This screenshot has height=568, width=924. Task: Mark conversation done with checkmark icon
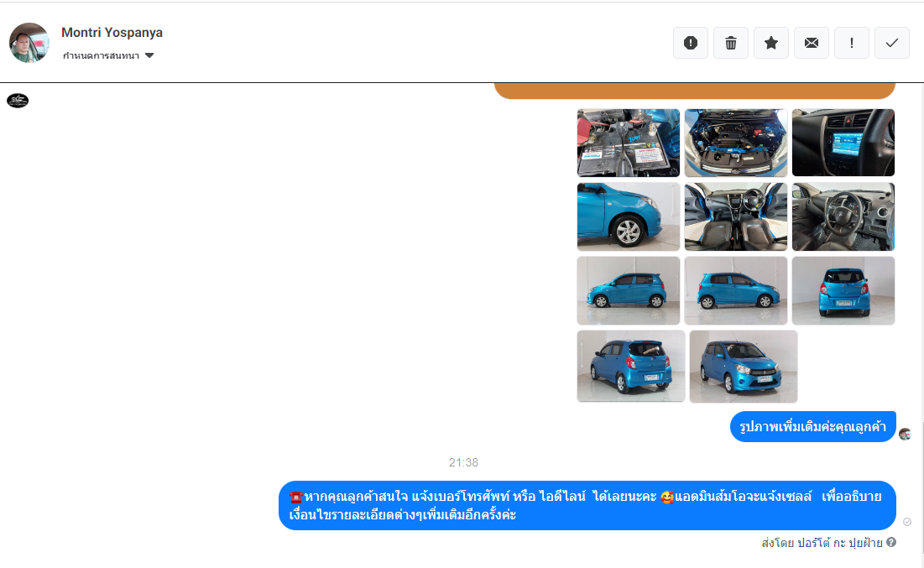(892, 43)
